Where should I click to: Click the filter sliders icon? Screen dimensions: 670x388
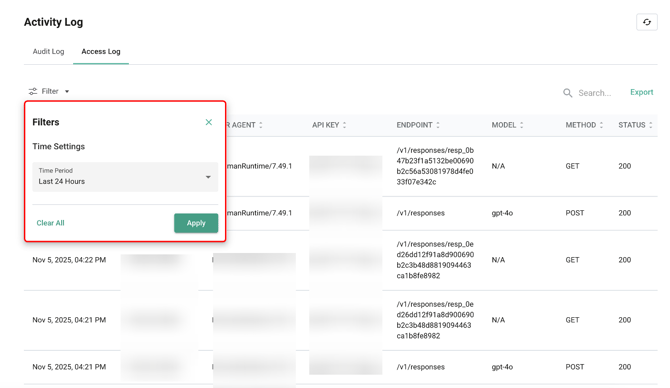33,91
